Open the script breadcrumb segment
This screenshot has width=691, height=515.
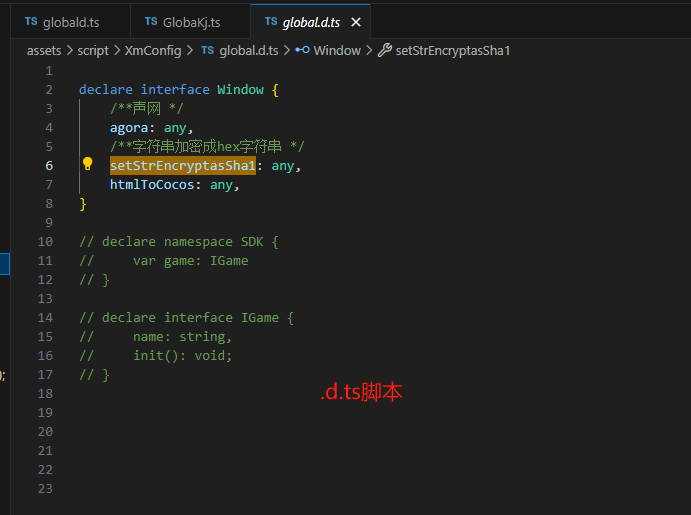tap(93, 51)
